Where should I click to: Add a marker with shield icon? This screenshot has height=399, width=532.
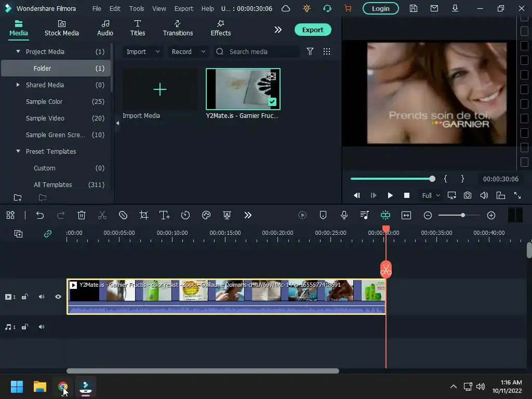click(x=323, y=215)
